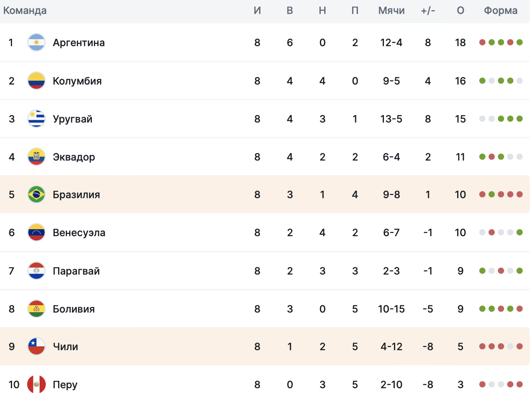Viewport: 532px width, 401px height.
Task: Click the Argentina flag icon
Action: 36,43
